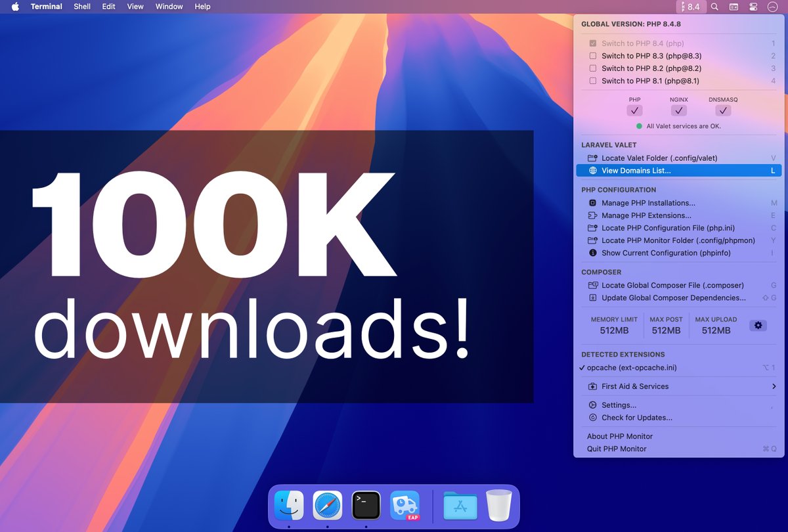Image resolution: width=788 pixels, height=532 pixels.
Task: Select Locate PHP Configuration File (php.ini)
Action: click(x=678, y=228)
